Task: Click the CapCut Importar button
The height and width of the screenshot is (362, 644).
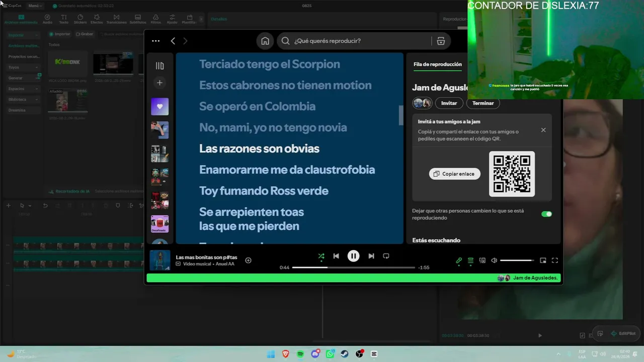Action: (60, 34)
